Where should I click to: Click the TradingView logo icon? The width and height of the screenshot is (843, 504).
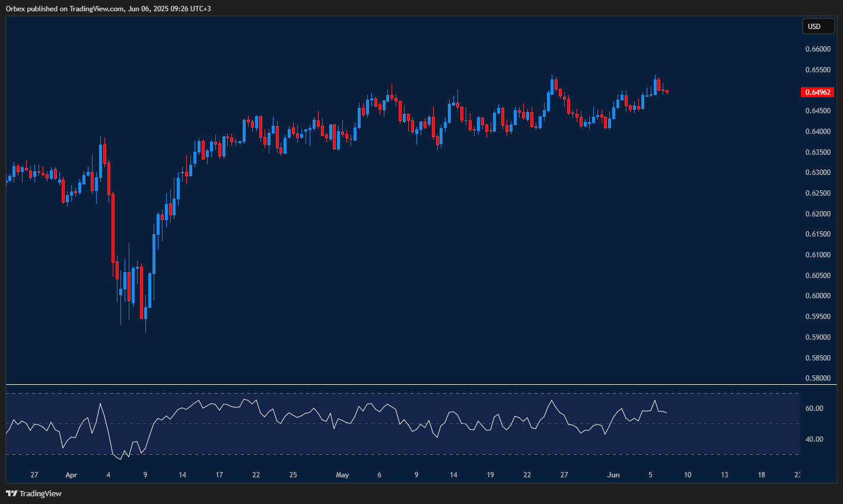[11, 493]
